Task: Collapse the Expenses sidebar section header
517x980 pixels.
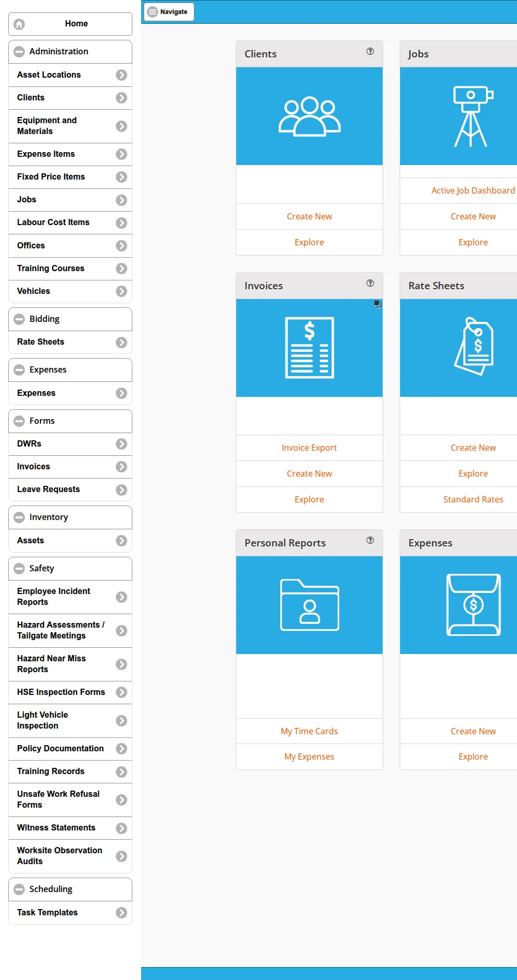Action: 70,370
